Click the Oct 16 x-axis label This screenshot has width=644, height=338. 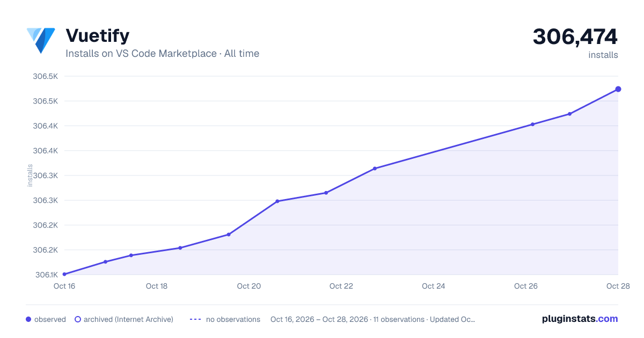[64, 286]
